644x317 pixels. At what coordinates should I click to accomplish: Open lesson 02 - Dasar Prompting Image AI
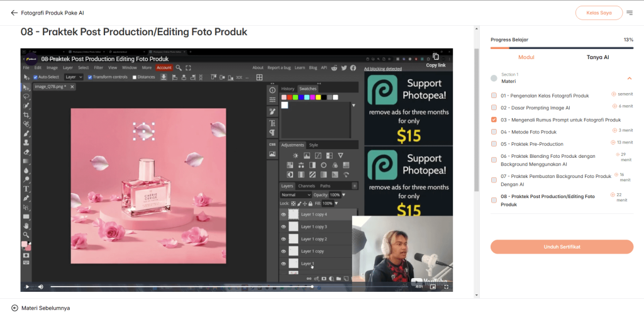click(535, 108)
